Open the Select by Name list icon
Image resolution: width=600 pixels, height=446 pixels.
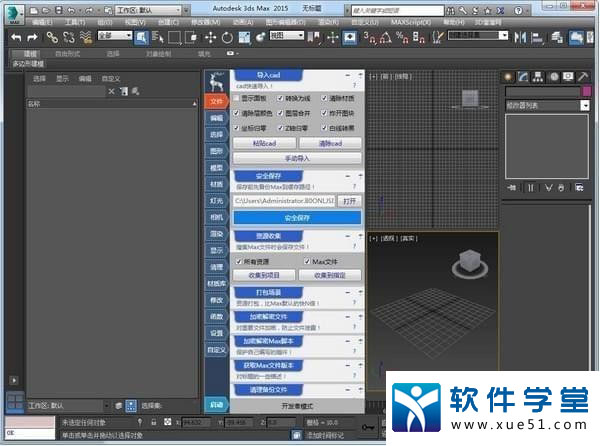[157, 37]
